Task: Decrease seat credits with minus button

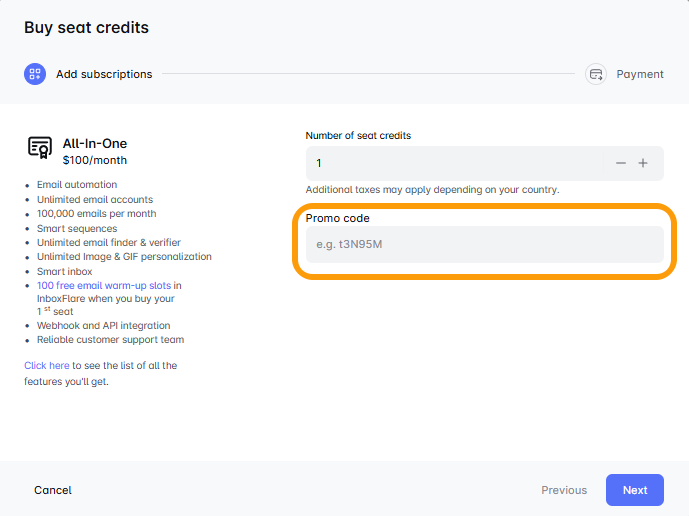Action: click(621, 163)
